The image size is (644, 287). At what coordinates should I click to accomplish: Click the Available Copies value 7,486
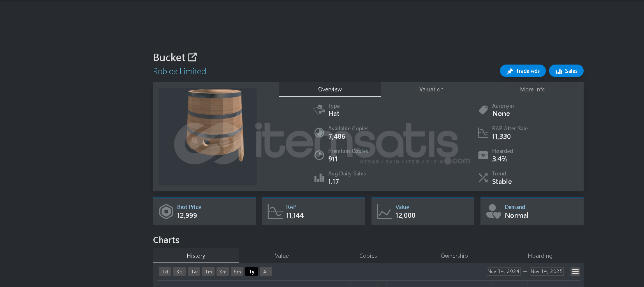[x=337, y=136]
